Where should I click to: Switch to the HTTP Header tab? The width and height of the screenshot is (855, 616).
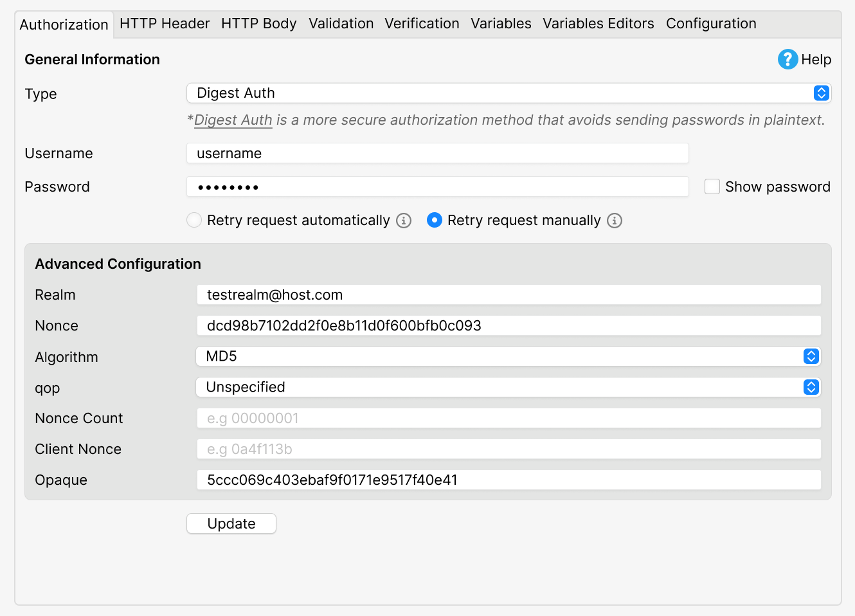[165, 24]
